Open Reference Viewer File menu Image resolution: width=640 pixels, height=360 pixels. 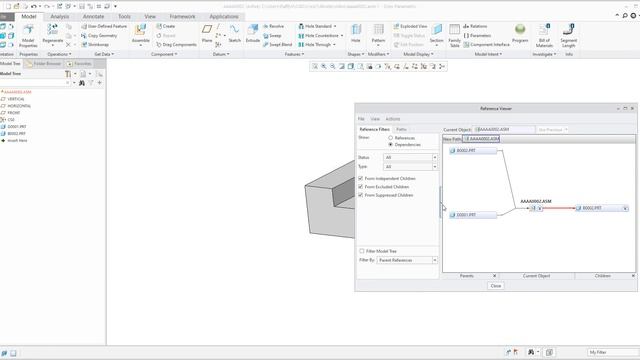pos(361,119)
